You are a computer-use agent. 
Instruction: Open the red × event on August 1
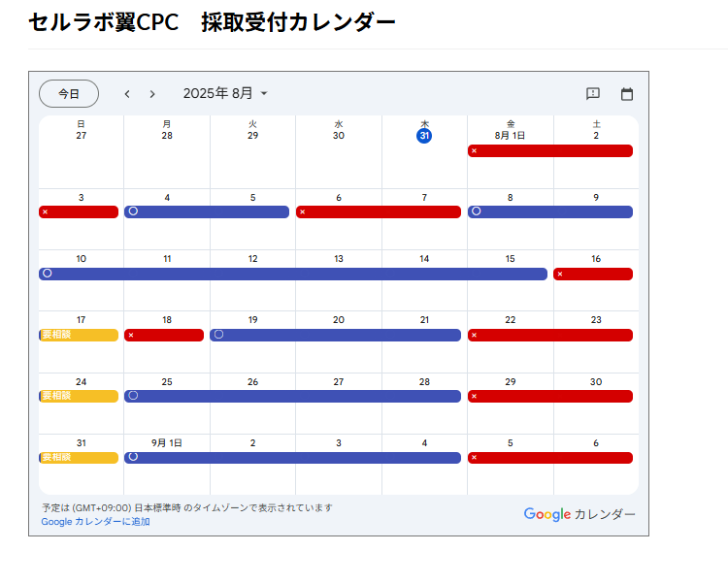tap(550, 150)
